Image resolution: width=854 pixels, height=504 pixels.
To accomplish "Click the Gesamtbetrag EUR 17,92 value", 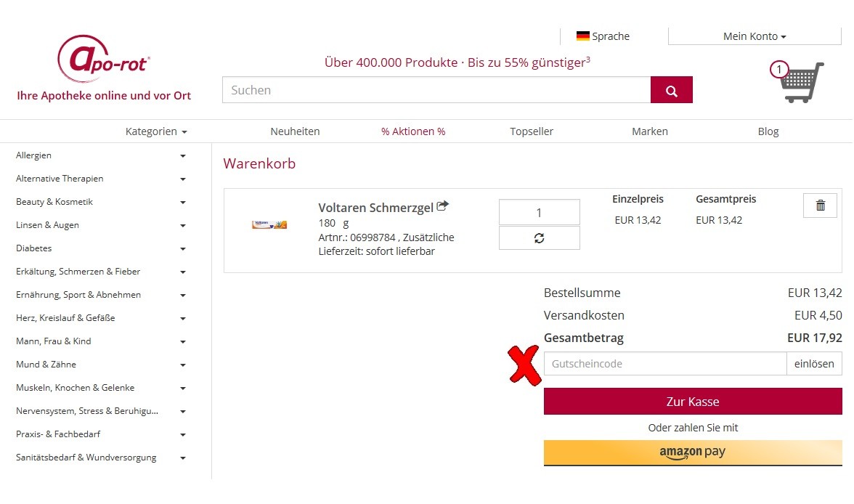I will [814, 338].
